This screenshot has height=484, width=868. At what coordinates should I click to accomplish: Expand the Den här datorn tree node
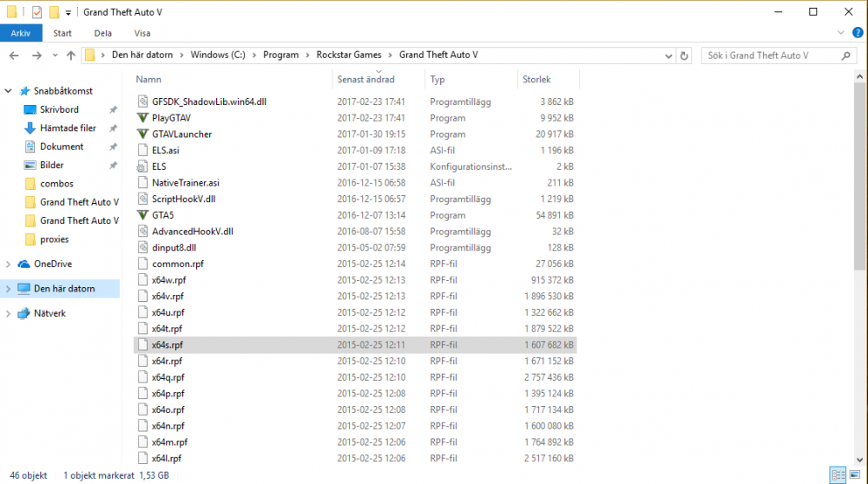click(x=9, y=289)
